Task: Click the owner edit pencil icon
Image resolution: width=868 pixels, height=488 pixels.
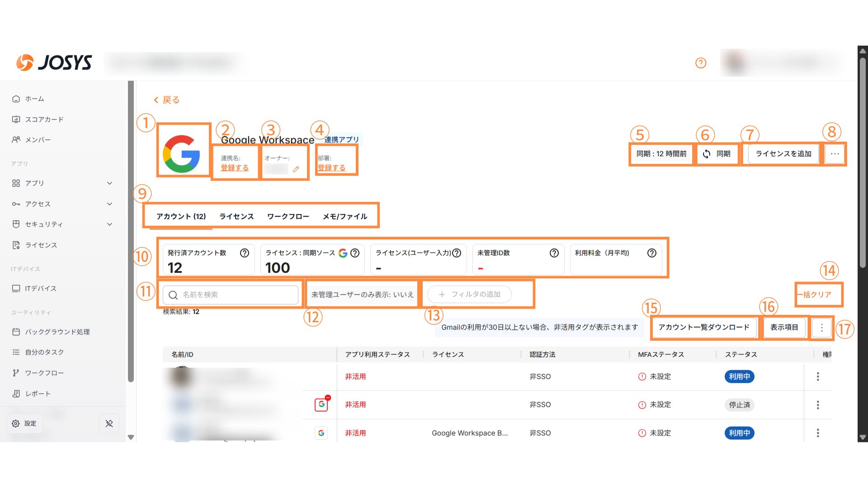Action: [296, 169]
